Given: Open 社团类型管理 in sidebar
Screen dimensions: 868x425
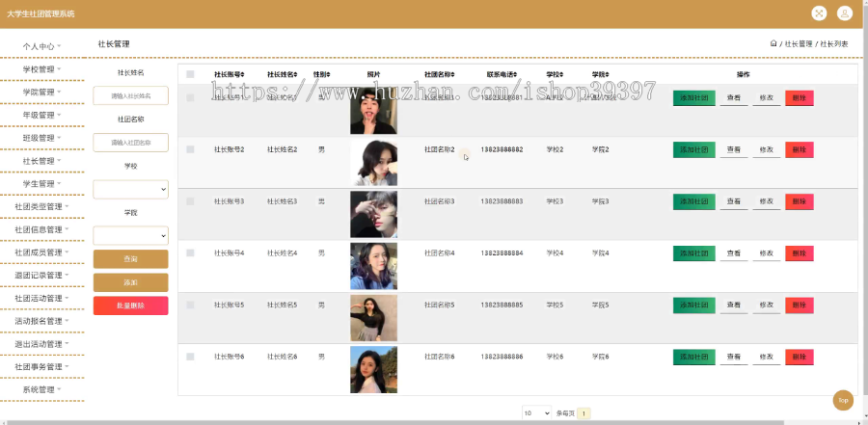Looking at the screenshot, I should point(42,206).
